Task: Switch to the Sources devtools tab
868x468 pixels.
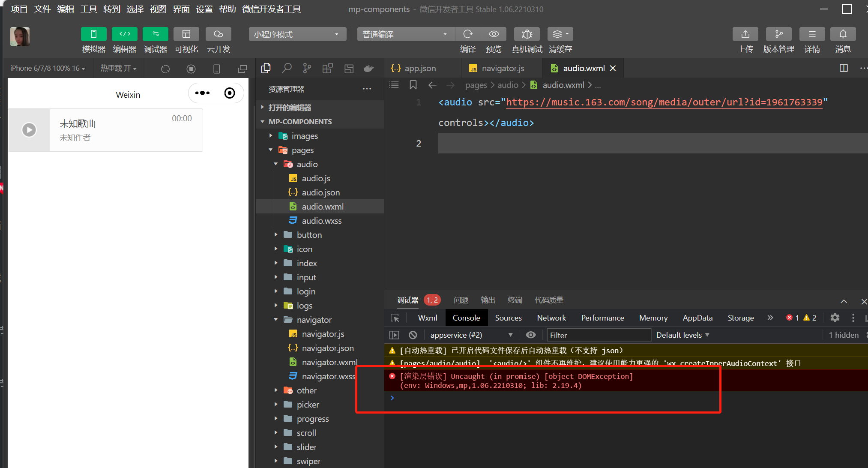Action: 508,318
